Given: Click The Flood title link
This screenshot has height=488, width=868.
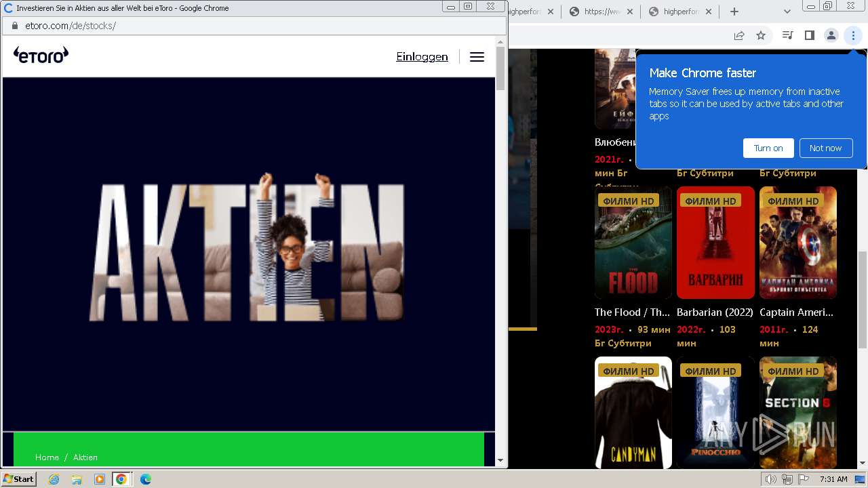Looking at the screenshot, I should (632, 312).
